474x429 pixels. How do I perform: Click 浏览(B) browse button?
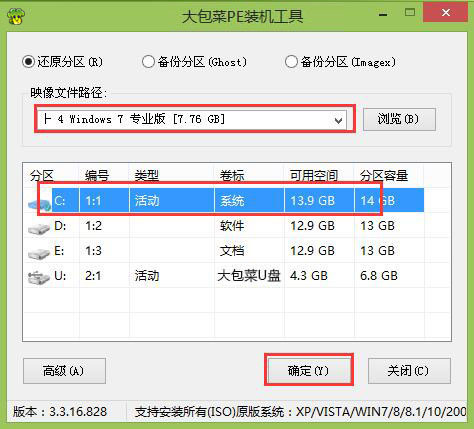[399, 119]
